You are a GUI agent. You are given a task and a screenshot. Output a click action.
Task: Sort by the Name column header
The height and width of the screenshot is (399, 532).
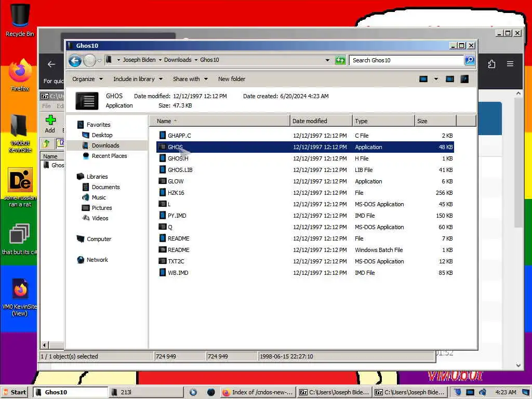(x=219, y=121)
